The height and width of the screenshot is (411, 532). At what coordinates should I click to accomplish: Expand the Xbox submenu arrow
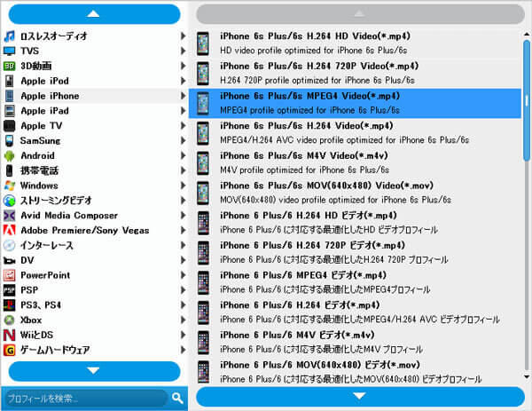coord(183,320)
